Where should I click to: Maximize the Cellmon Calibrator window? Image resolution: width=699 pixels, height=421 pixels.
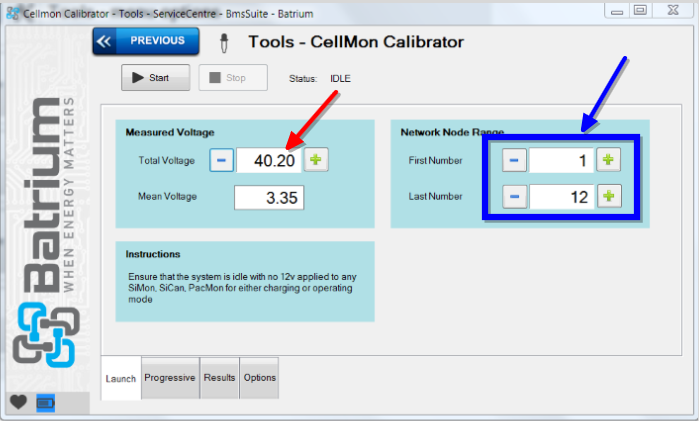click(641, 10)
